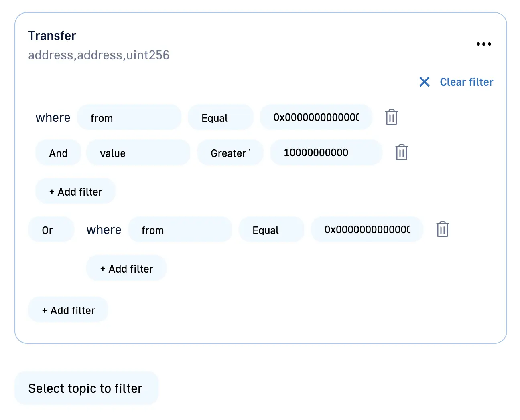Image resolution: width=520 pixels, height=420 pixels.
Task: Toggle the Or group operator
Action: point(51,230)
